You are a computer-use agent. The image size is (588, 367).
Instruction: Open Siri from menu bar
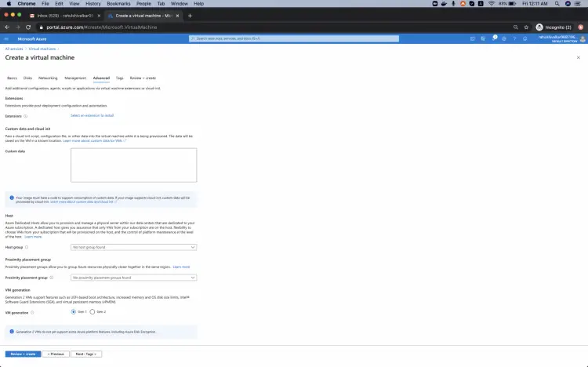click(x=568, y=3)
